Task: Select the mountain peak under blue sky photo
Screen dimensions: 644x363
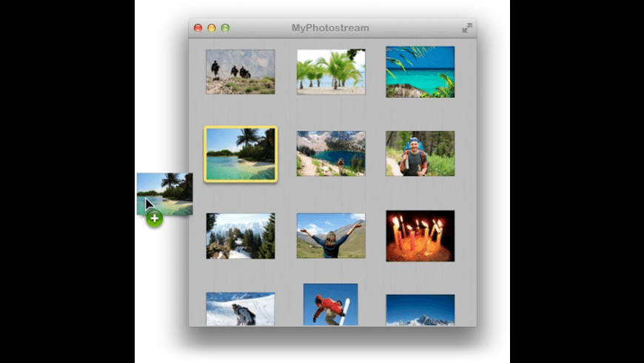Action: pos(420,310)
